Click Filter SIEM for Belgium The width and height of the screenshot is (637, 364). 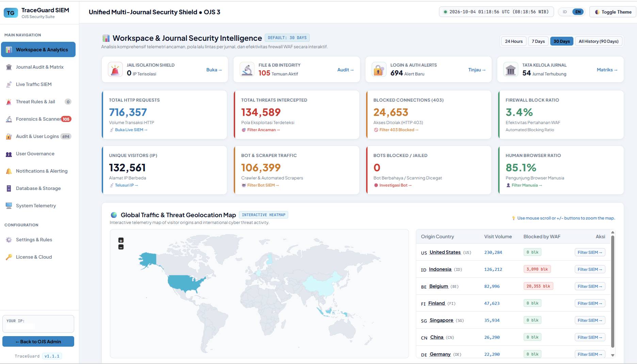590,287
